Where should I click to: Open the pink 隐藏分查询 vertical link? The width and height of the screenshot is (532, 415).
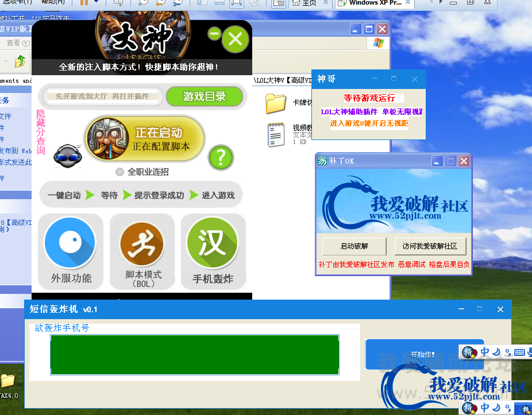pyautogui.click(x=41, y=132)
